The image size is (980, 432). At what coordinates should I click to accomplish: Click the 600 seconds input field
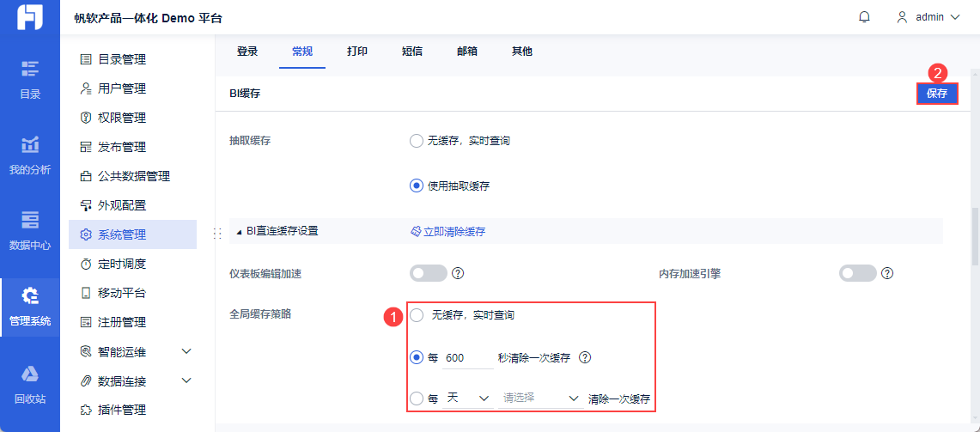pos(467,357)
